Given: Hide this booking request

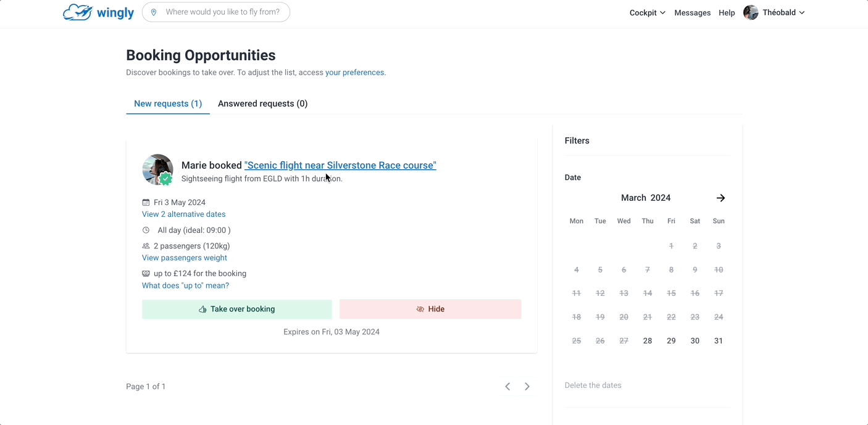Looking at the screenshot, I should pyautogui.click(x=430, y=309).
